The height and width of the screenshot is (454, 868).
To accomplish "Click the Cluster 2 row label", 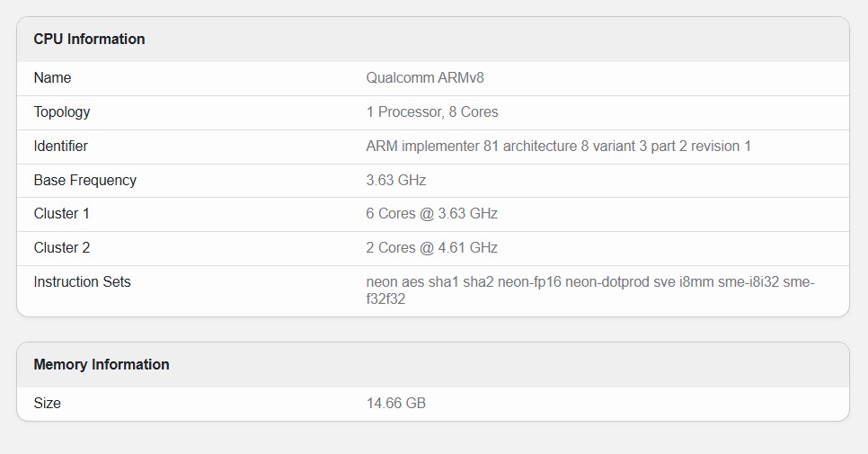I will pyautogui.click(x=61, y=247).
